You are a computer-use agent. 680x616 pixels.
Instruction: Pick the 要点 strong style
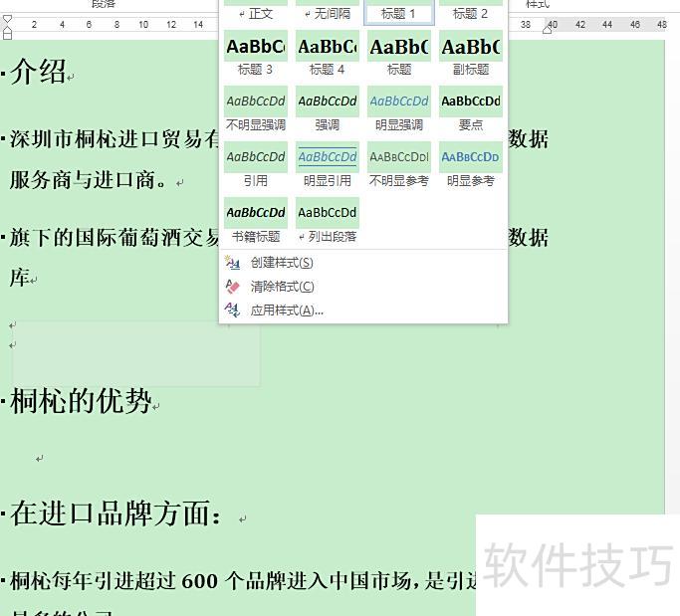tap(471, 108)
